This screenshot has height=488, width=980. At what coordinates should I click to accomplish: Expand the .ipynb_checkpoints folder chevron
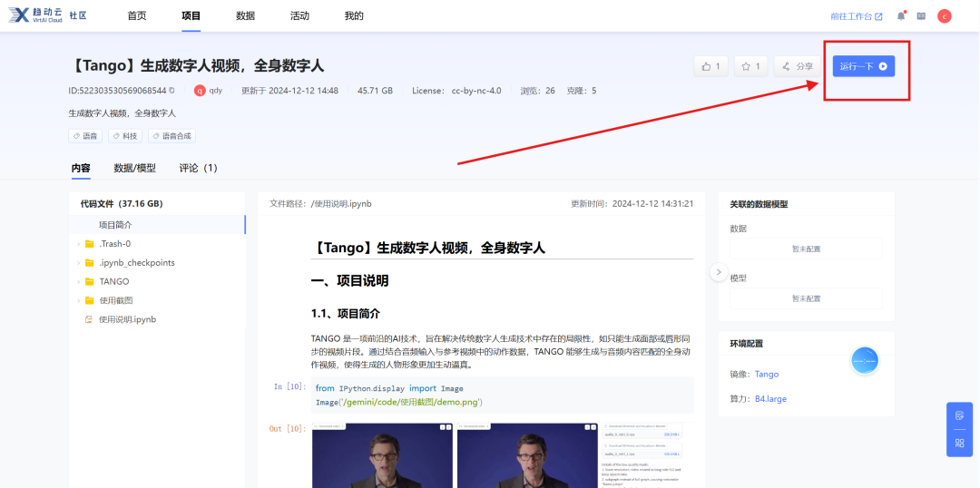point(78,263)
